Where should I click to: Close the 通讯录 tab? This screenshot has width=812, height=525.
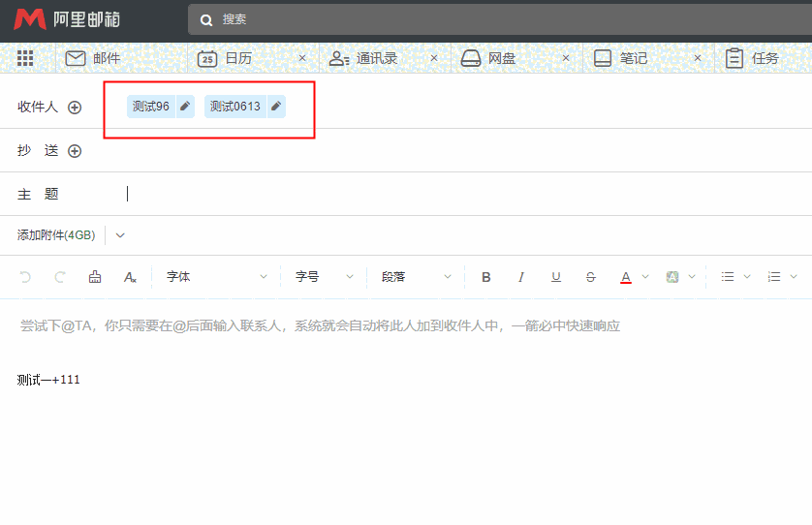[434, 58]
